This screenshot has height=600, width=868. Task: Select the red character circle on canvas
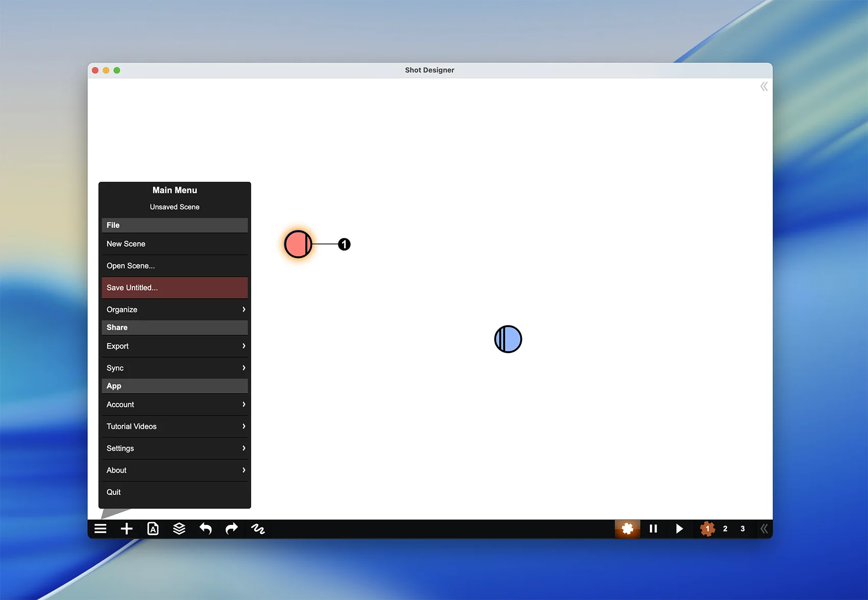pos(298,244)
